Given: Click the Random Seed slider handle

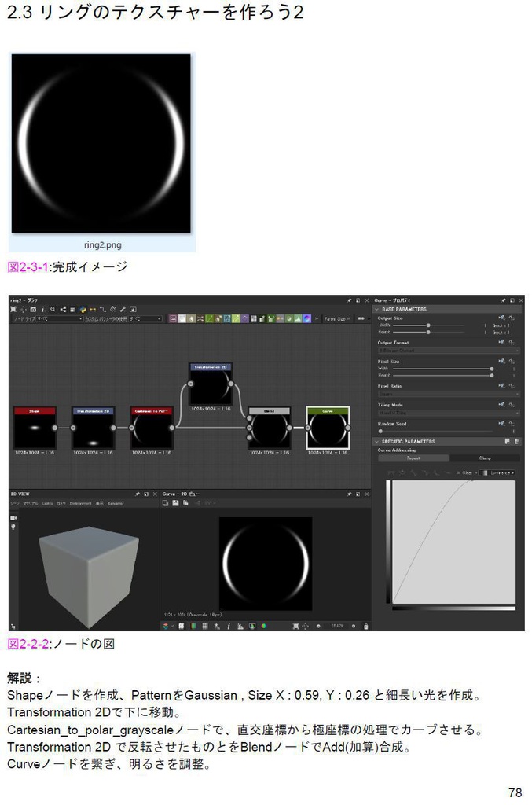Looking at the screenshot, I should tap(380, 432).
